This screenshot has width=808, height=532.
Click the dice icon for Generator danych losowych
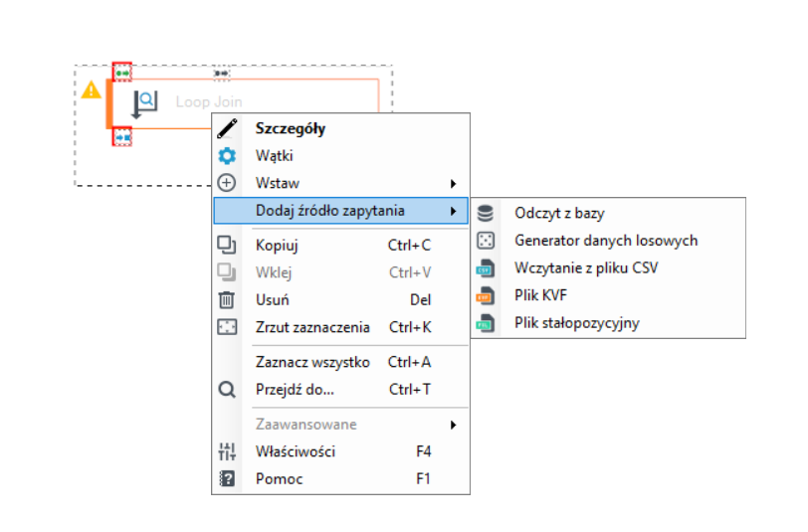pyautogui.click(x=486, y=241)
